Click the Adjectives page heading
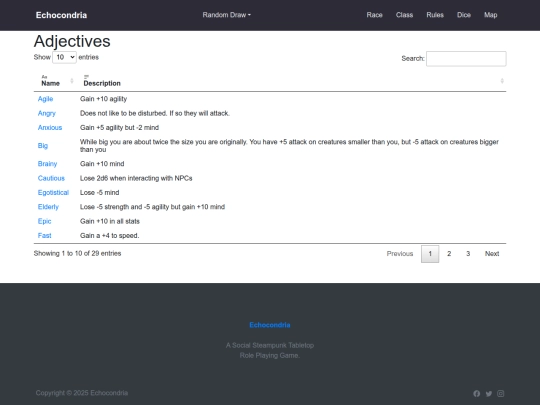The image size is (540, 405). pos(72,41)
